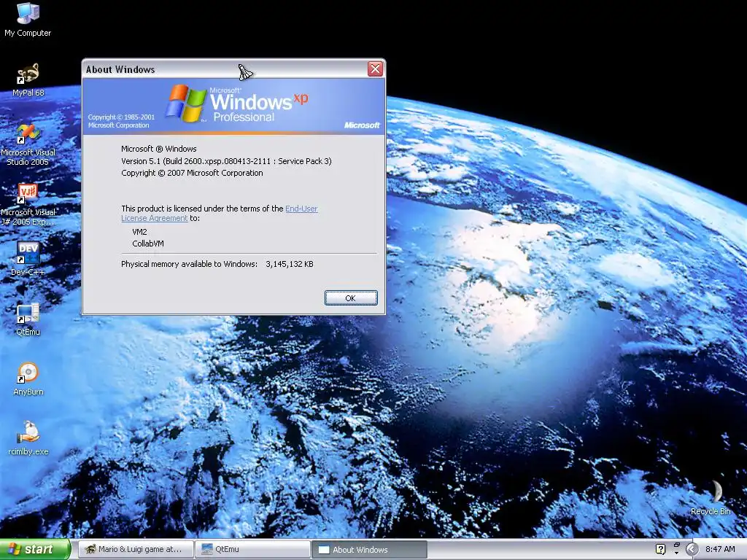Close the About Windows dialog
The width and height of the screenshot is (747, 560).
(376, 69)
